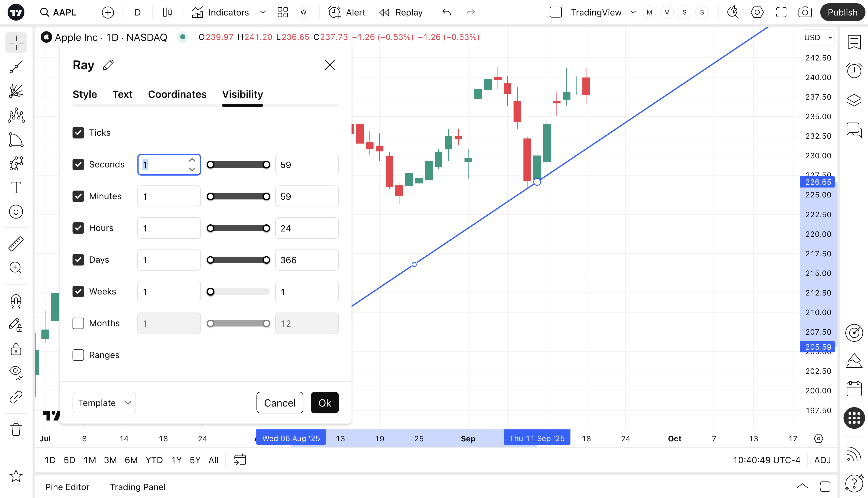
Task: Select the trend line drawing tool
Action: [x=16, y=67]
